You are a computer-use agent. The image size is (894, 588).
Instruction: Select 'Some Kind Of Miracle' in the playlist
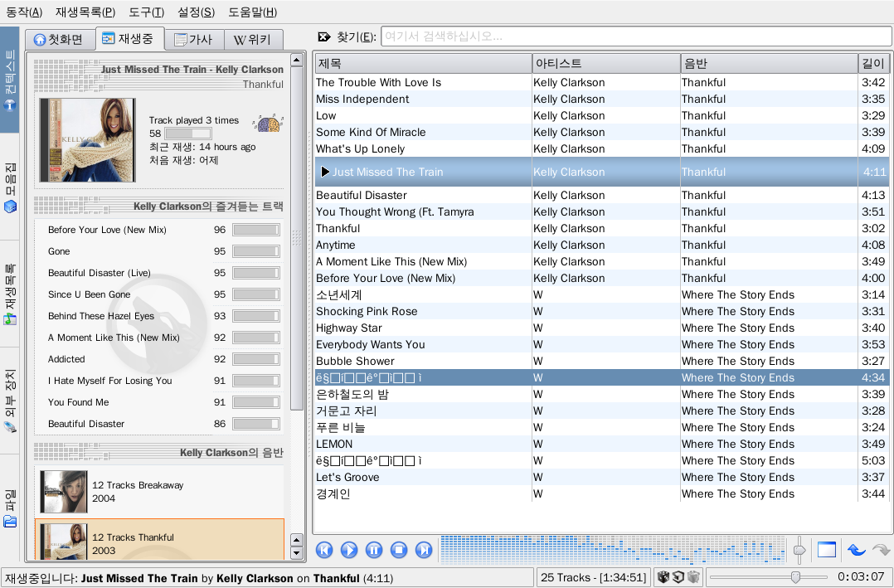pyautogui.click(x=602, y=133)
